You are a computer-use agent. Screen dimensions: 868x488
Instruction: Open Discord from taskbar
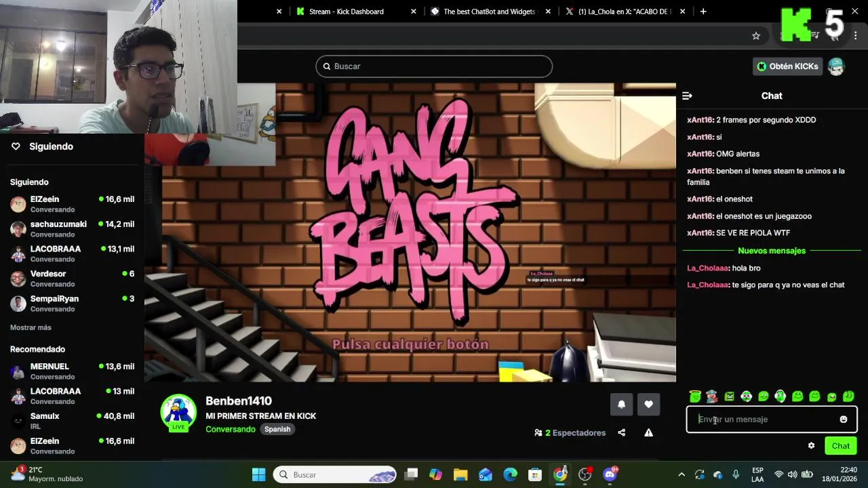point(610,474)
